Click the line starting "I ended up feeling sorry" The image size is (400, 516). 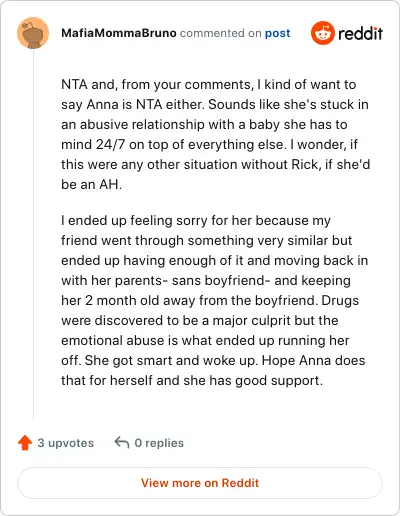[x=196, y=221]
